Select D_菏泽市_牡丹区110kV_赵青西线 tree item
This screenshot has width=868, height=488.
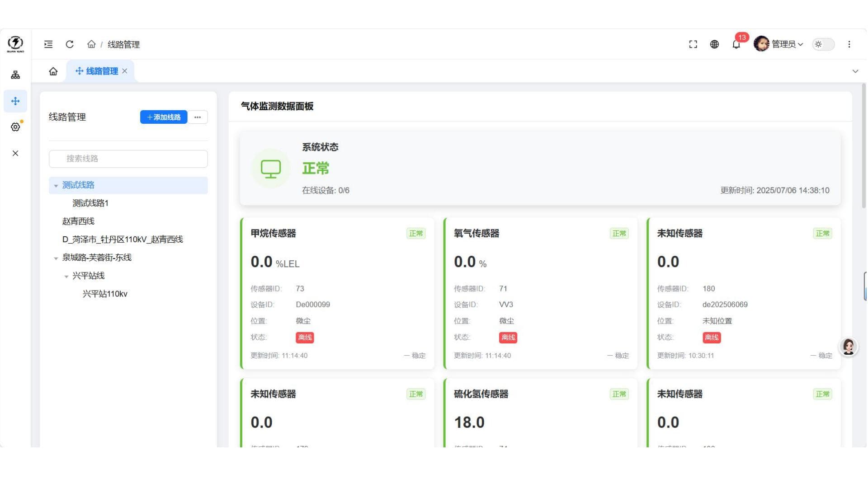pos(123,239)
